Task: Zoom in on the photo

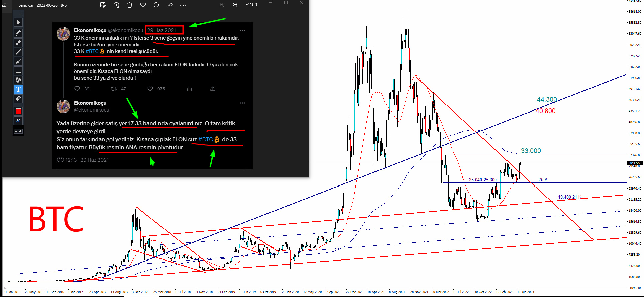Action: point(235,5)
